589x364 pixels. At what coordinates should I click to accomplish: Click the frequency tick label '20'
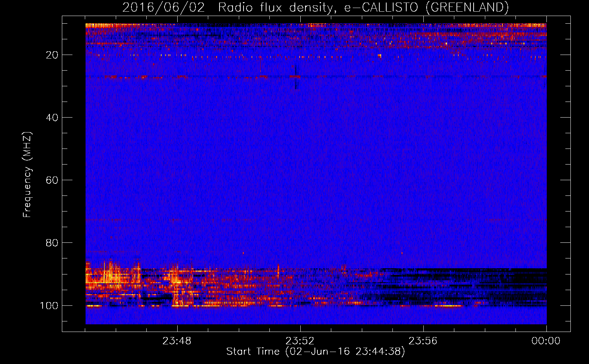point(52,55)
